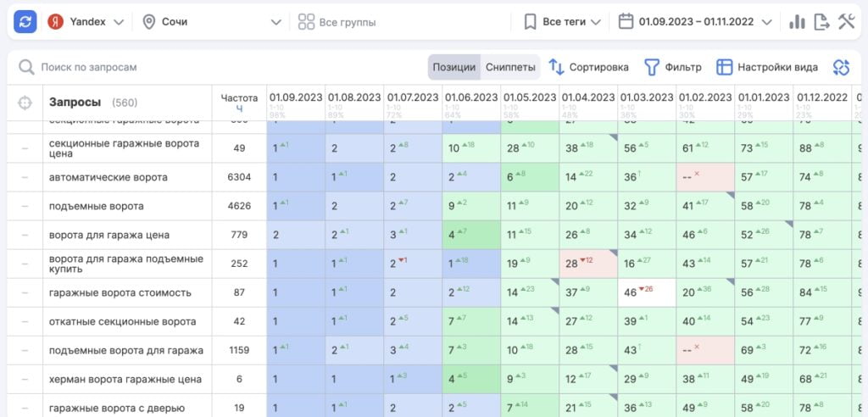The width and height of the screenshot is (868, 417).
Task: Open the bar chart statistics icon
Action: pos(797,22)
